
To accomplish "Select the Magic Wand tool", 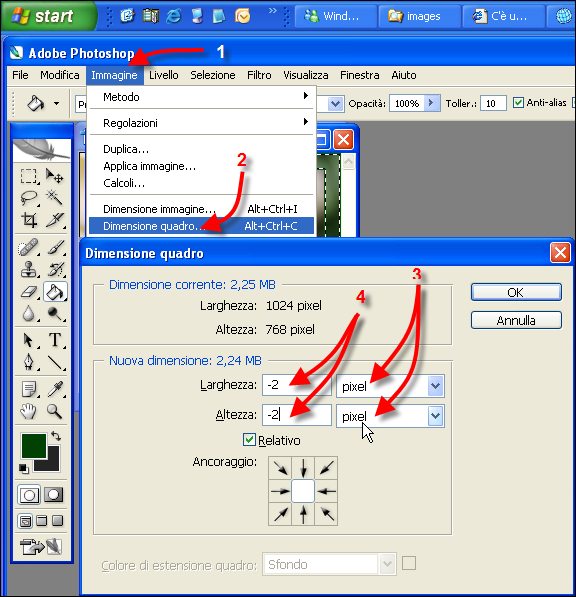I will (x=54, y=198).
